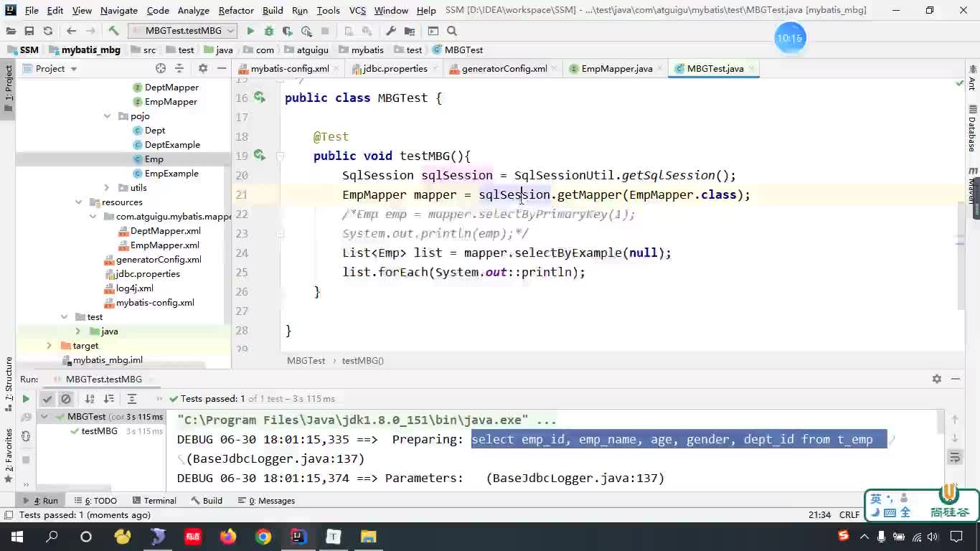
Task: Collapse the test folder in tree
Action: tap(64, 317)
